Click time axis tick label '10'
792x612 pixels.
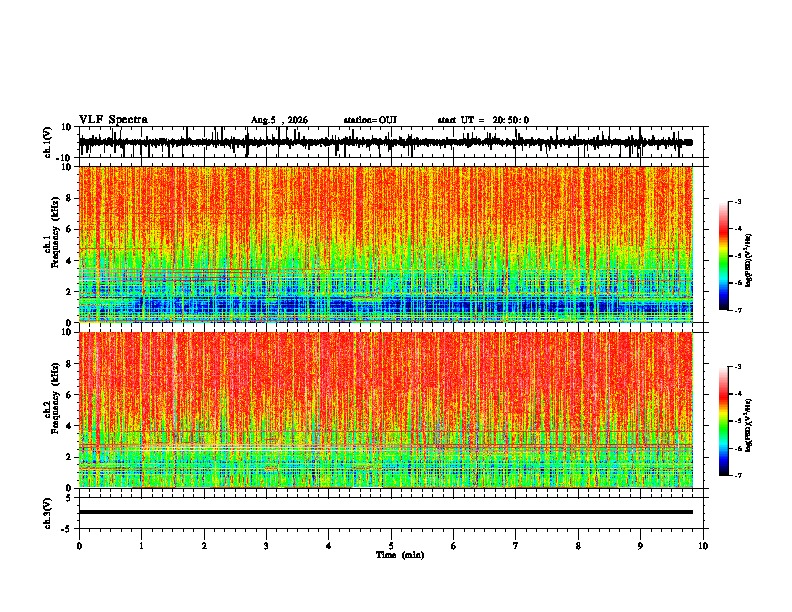coord(703,546)
